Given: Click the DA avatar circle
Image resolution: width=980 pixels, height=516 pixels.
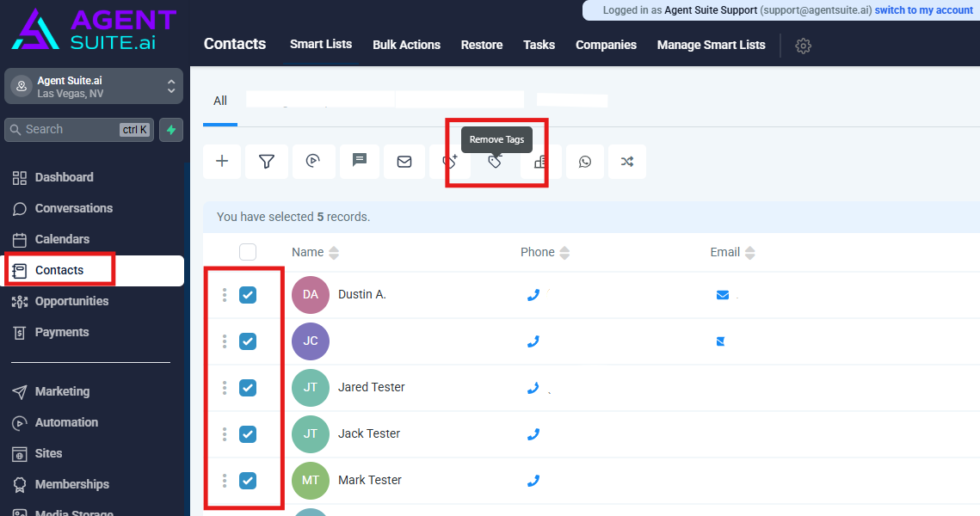Looking at the screenshot, I should [x=311, y=295].
